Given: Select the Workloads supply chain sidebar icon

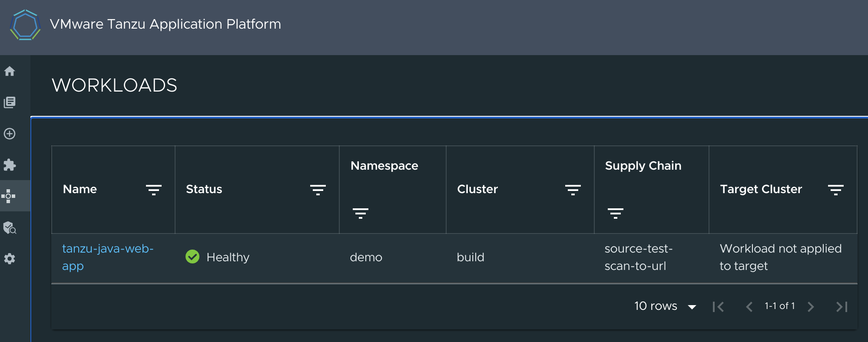Looking at the screenshot, I should (x=10, y=196).
